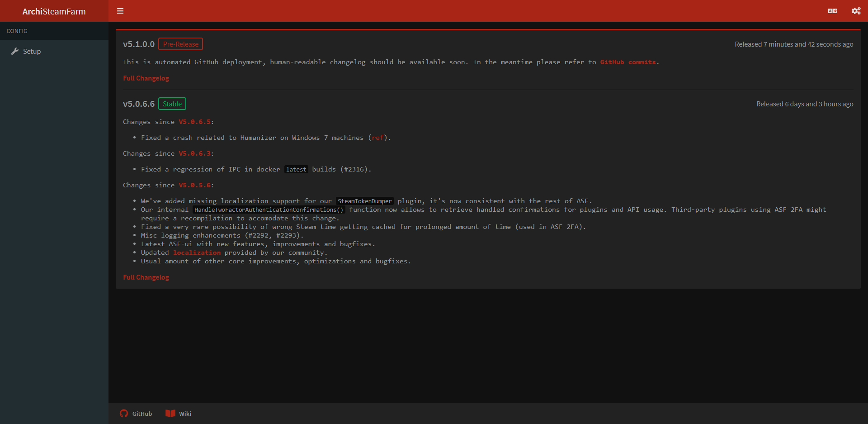Image resolution: width=868 pixels, height=424 pixels.
Task: Open global settings via the gears icon
Action: point(856,11)
